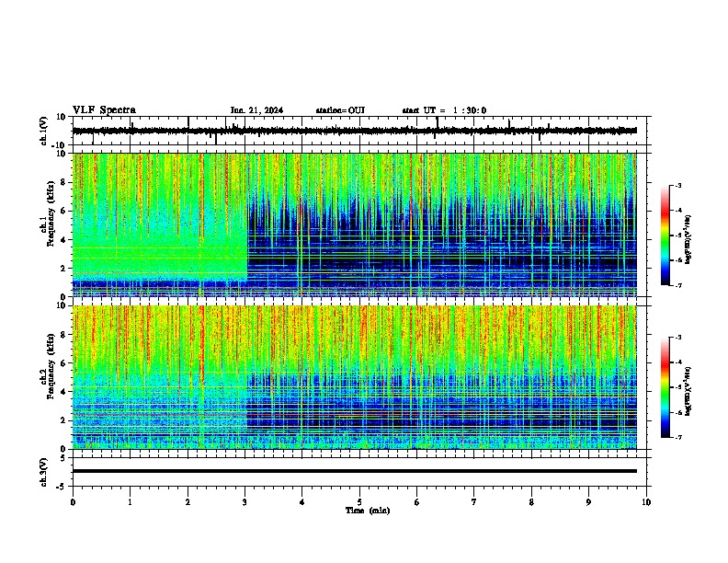Click time axis tick label "7"
Screen dimensions: 728x563
474,502
